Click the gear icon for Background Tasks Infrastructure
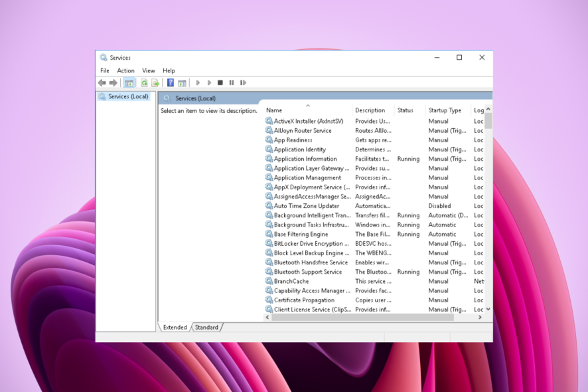This screenshot has width=588, height=392. tap(269, 225)
